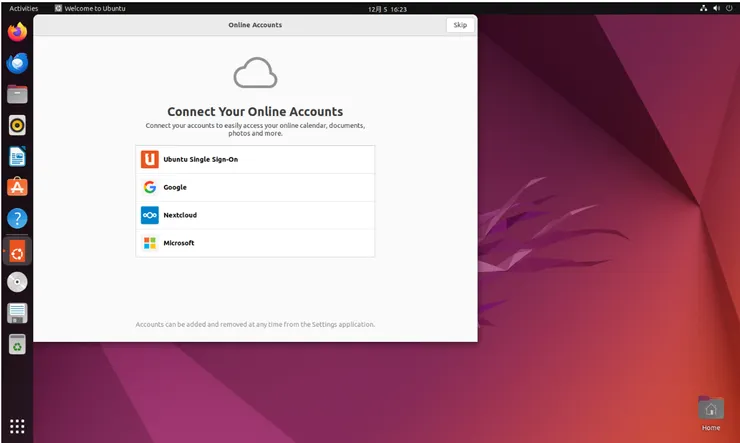The height and width of the screenshot is (443, 740).
Task: Open Ubuntu Software store icon
Action: tap(17, 187)
